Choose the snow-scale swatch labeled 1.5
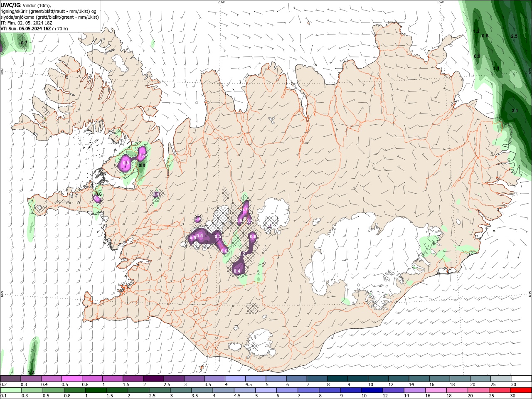The image size is (532, 399). pos(133,379)
